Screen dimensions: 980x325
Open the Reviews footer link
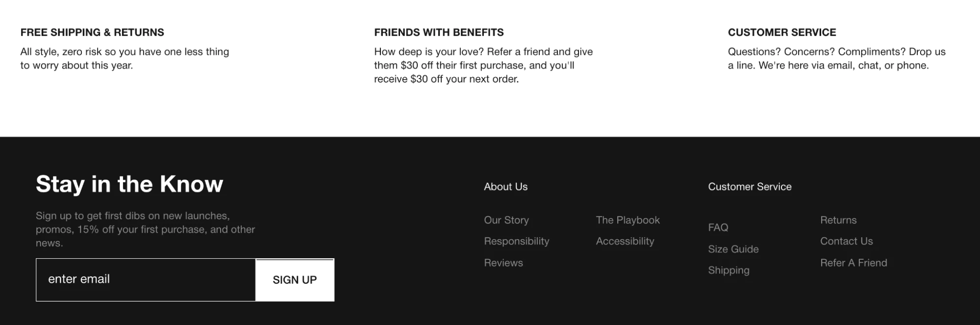point(503,263)
